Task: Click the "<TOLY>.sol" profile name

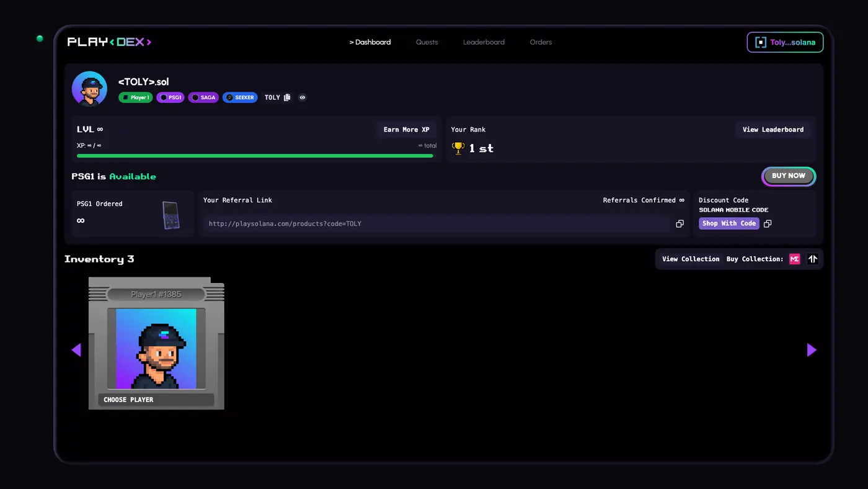Action: 143,82
